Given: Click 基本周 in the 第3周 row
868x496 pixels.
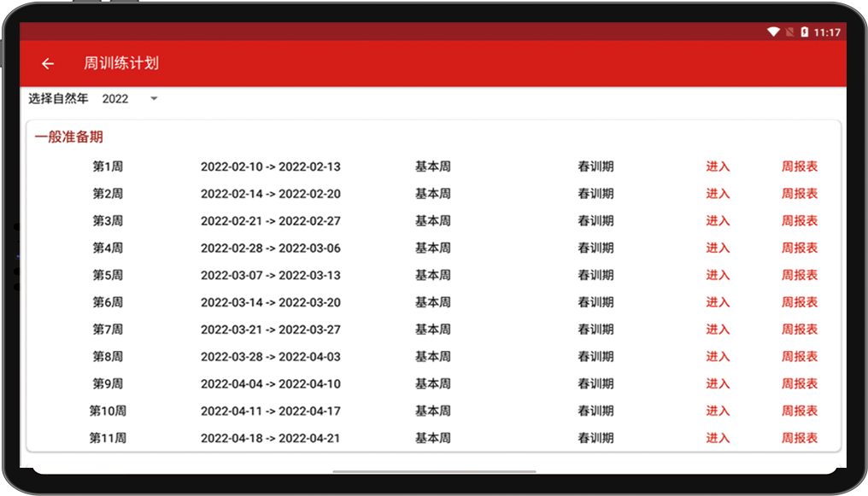Looking at the screenshot, I should tap(433, 220).
